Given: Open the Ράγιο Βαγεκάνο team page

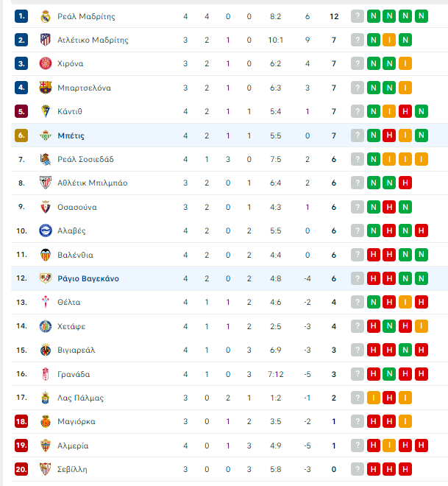Looking at the screenshot, I should [x=88, y=278].
